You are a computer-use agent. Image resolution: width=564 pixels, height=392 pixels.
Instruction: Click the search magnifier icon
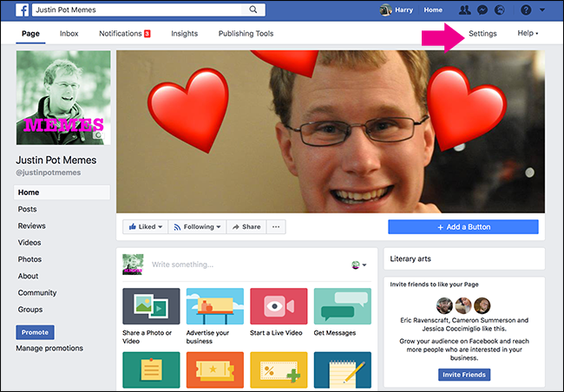tap(253, 10)
